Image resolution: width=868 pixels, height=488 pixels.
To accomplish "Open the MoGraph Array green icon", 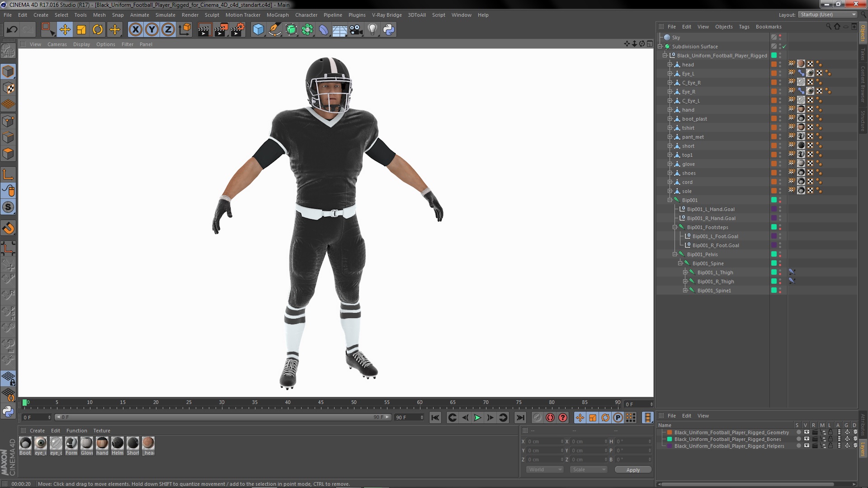I will tap(307, 30).
